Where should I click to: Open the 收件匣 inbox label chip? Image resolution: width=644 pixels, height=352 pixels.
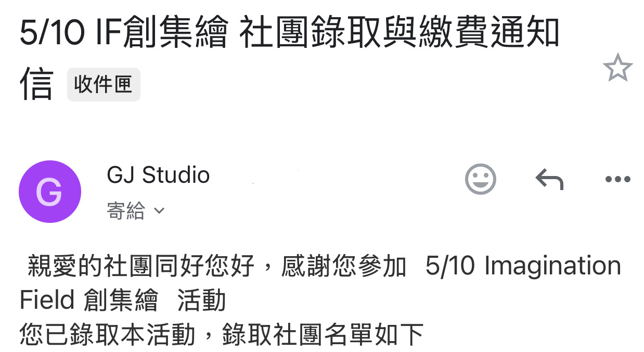pyautogui.click(x=104, y=84)
